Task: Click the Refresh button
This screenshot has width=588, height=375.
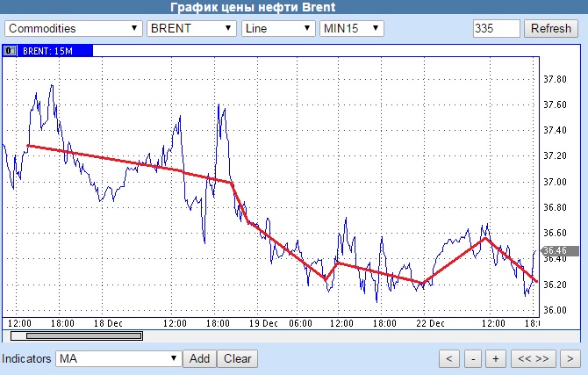Action: 550,28
